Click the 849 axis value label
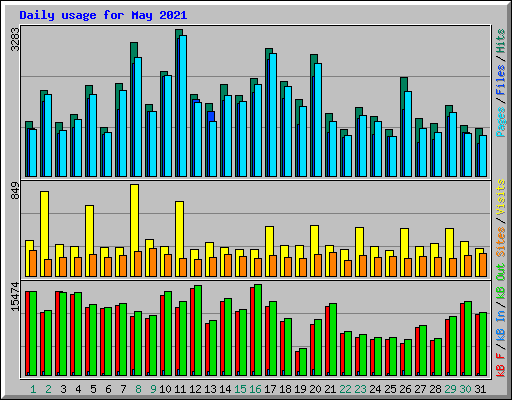Image resolution: width=512 pixels, height=400 pixels. 15,191
